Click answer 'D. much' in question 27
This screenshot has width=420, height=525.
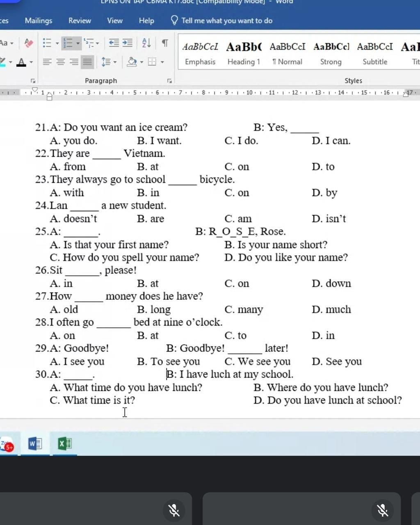[x=331, y=309]
